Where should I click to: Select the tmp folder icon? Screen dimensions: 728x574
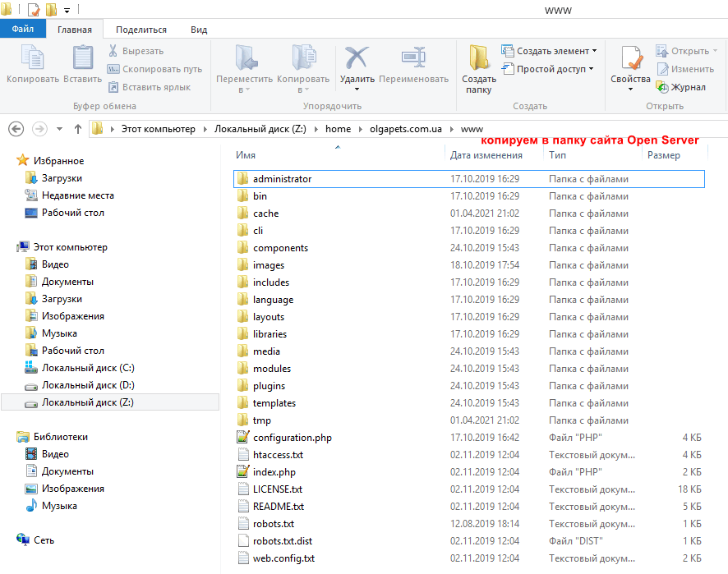pyautogui.click(x=243, y=420)
